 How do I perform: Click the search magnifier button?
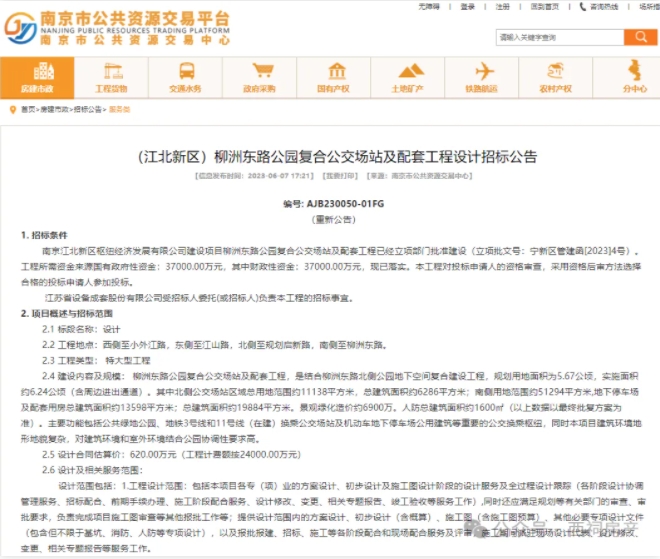640,37
